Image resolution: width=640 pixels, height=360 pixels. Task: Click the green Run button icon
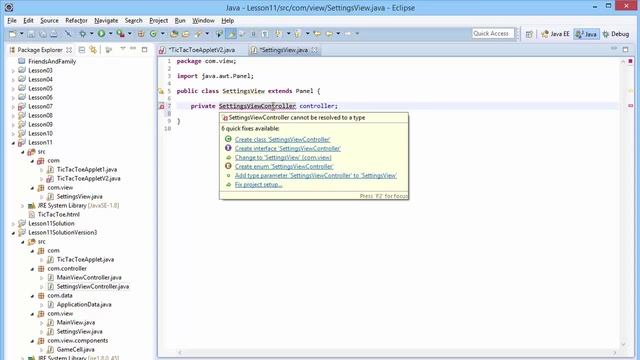pyautogui.click(x=101, y=34)
